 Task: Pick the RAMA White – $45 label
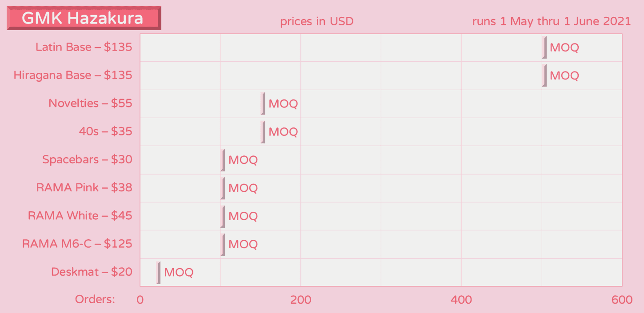pyautogui.click(x=80, y=216)
